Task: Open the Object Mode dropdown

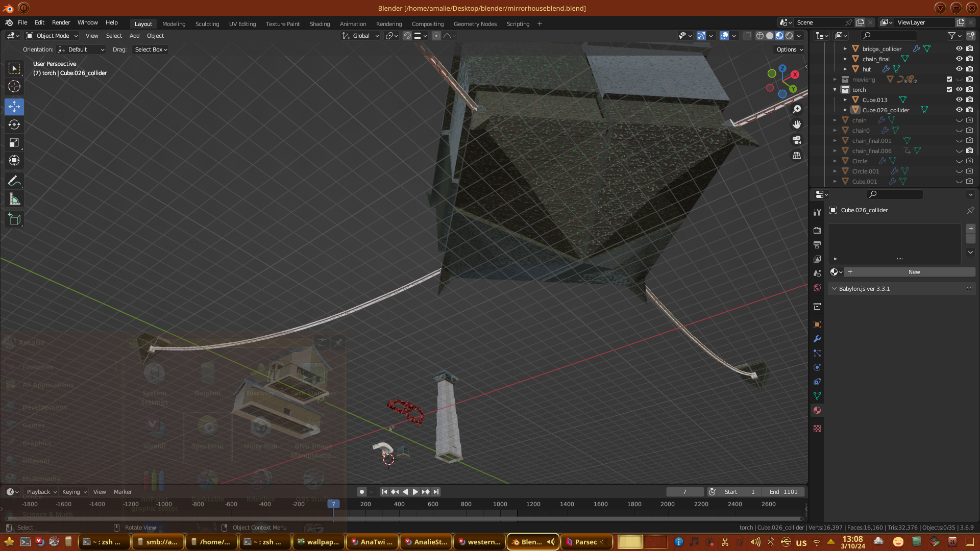Action: point(52,36)
